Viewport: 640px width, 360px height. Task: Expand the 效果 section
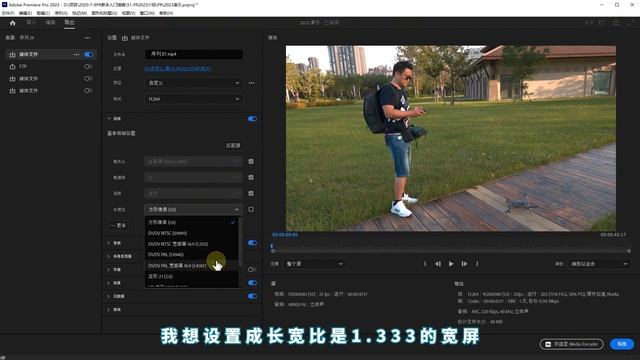(109, 283)
